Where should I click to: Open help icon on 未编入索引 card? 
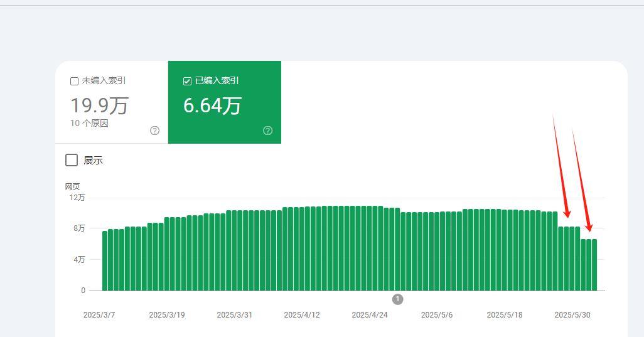tap(155, 131)
